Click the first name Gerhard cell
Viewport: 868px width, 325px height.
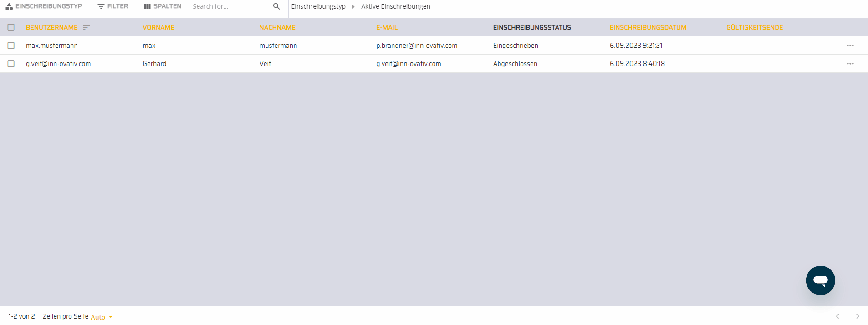pos(154,64)
